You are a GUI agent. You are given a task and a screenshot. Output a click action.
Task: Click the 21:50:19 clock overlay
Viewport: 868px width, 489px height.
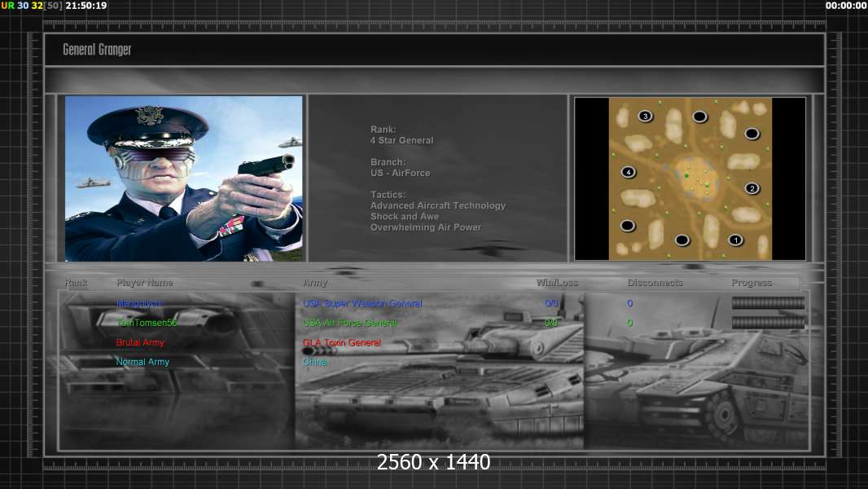pyautogui.click(x=86, y=6)
